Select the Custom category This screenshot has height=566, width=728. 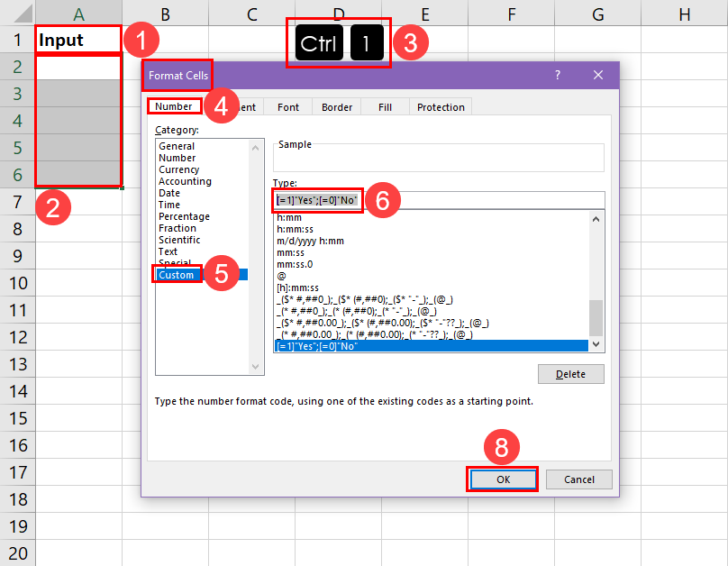click(176, 275)
